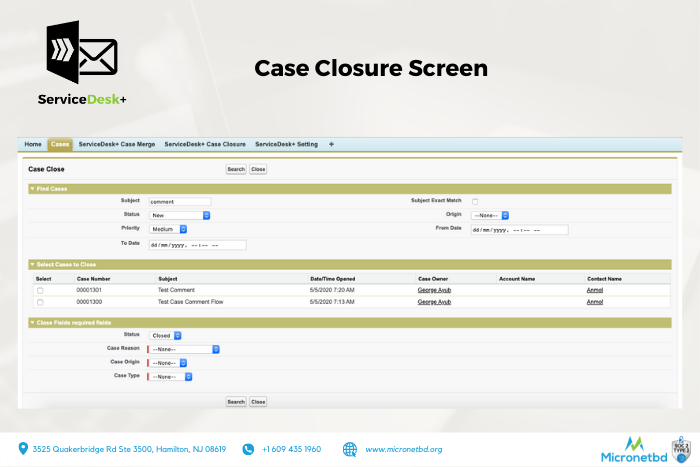Click the plus icon after the tabs
The image size is (700, 467).
331,144
